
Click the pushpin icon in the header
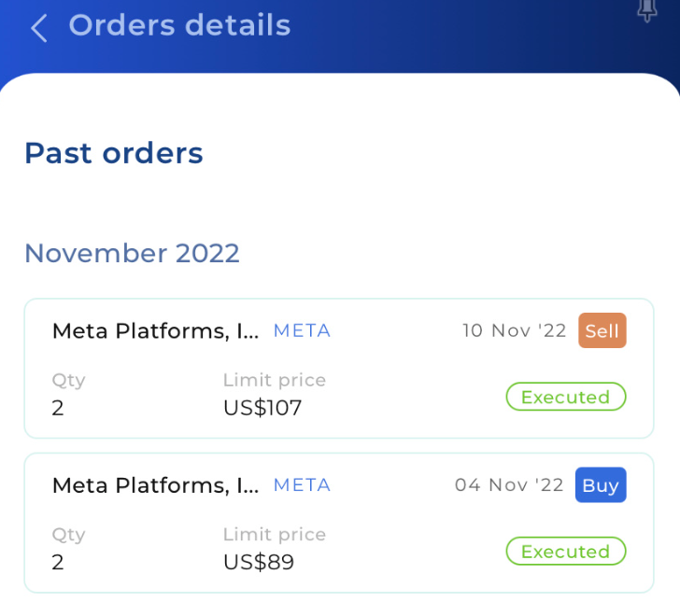coord(646,10)
